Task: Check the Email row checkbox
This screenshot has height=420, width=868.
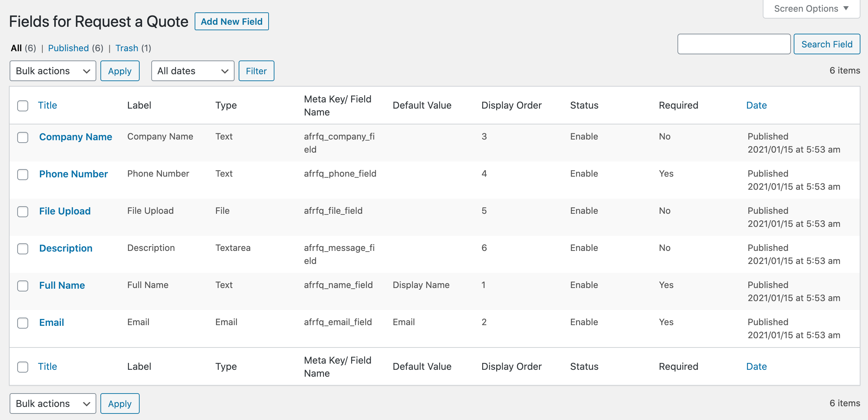Action: pyautogui.click(x=23, y=323)
